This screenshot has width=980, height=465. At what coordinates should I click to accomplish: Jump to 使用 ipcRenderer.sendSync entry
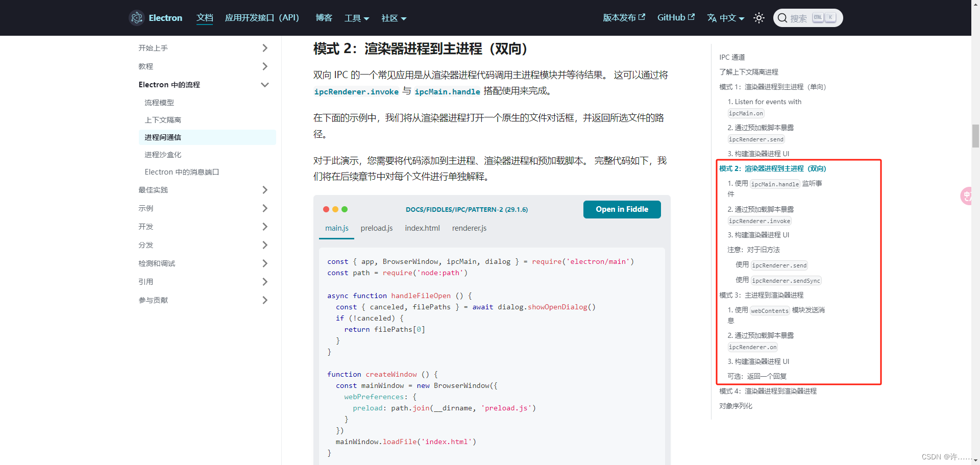point(778,280)
